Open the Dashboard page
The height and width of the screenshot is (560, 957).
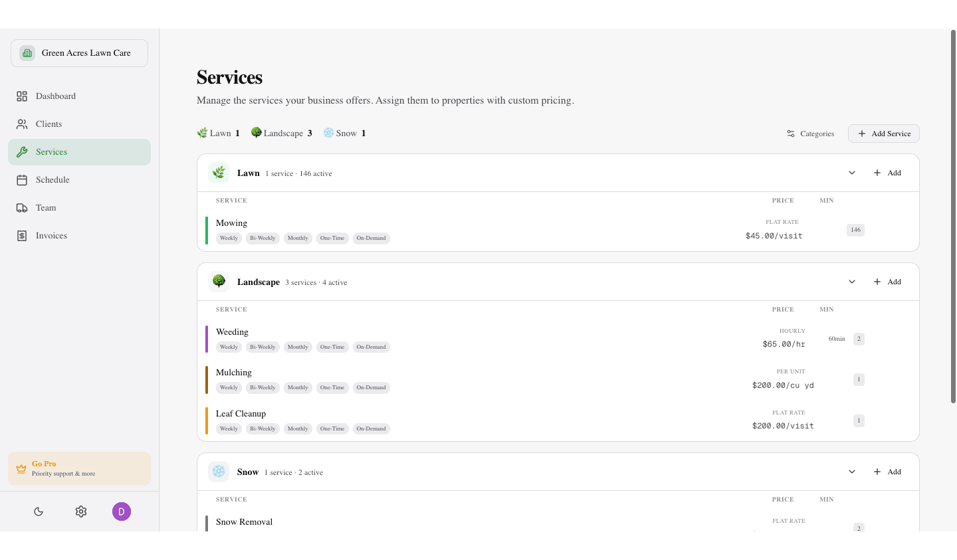[x=56, y=96]
